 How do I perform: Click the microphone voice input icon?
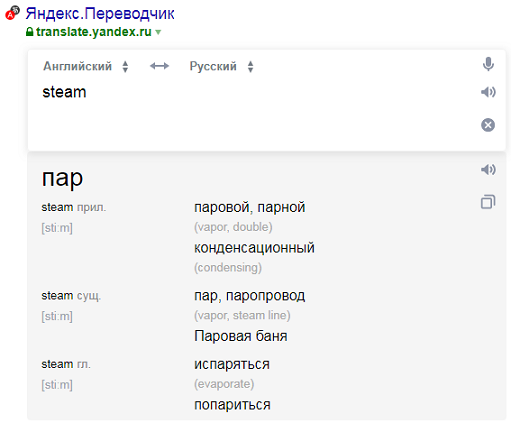488,64
